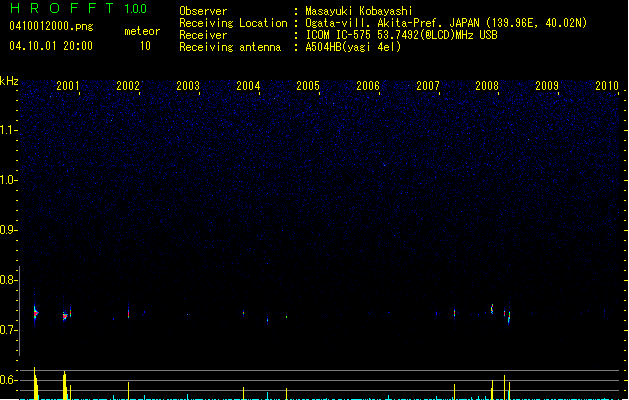Click the 2006 time axis marker
This screenshot has width=629, height=400.
[368, 85]
